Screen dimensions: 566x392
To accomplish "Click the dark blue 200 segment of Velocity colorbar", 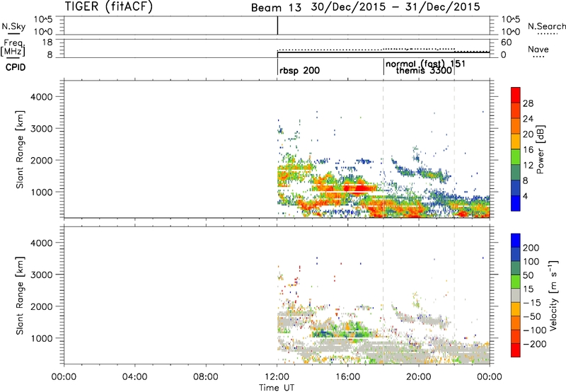I will click(x=516, y=241).
